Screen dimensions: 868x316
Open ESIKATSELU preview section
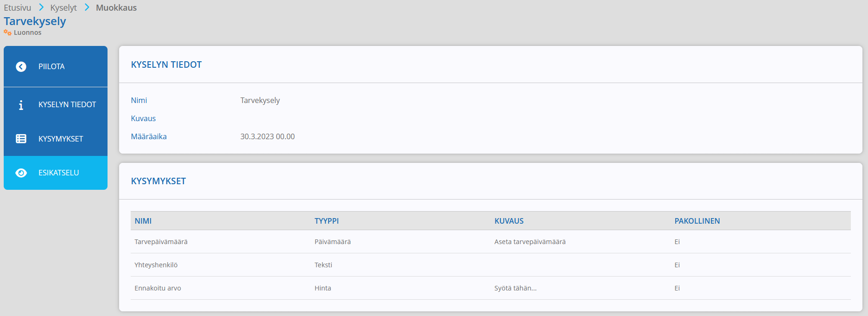tap(56, 173)
